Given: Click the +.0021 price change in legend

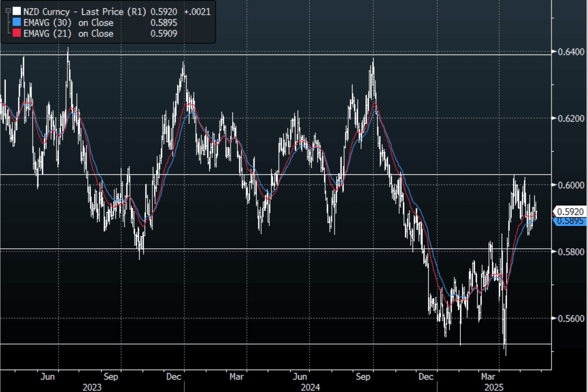Looking at the screenshot, I should [198, 11].
